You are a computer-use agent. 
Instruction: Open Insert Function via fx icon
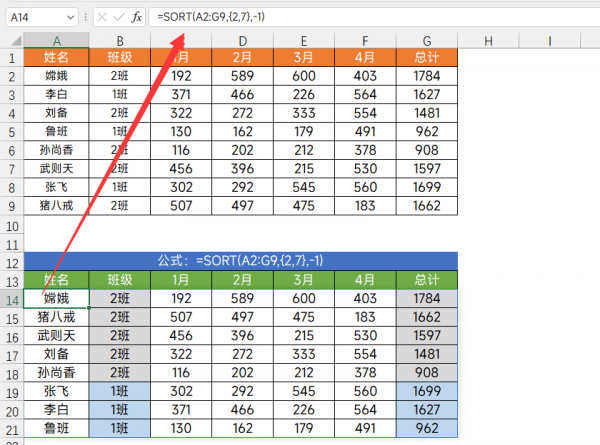(137, 17)
